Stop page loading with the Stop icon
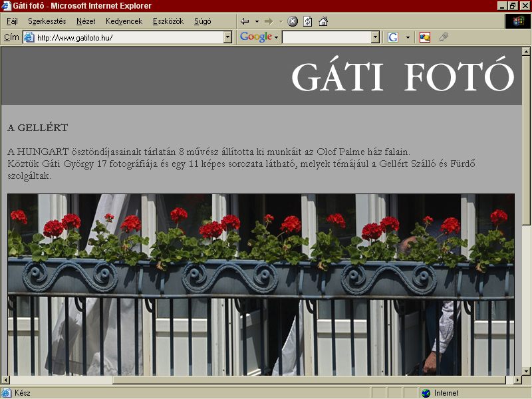Image resolution: width=532 pixels, height=399 pixels. pyautogui.click(x=293, y=22)
